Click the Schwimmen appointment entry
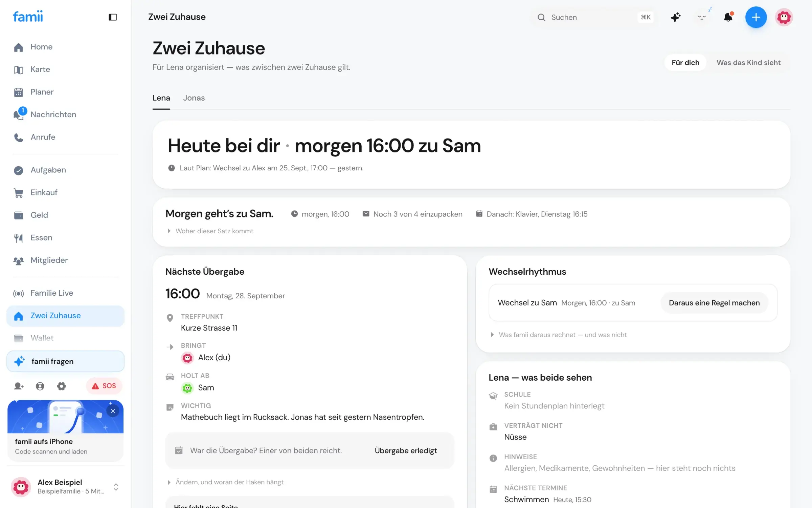 547,499
